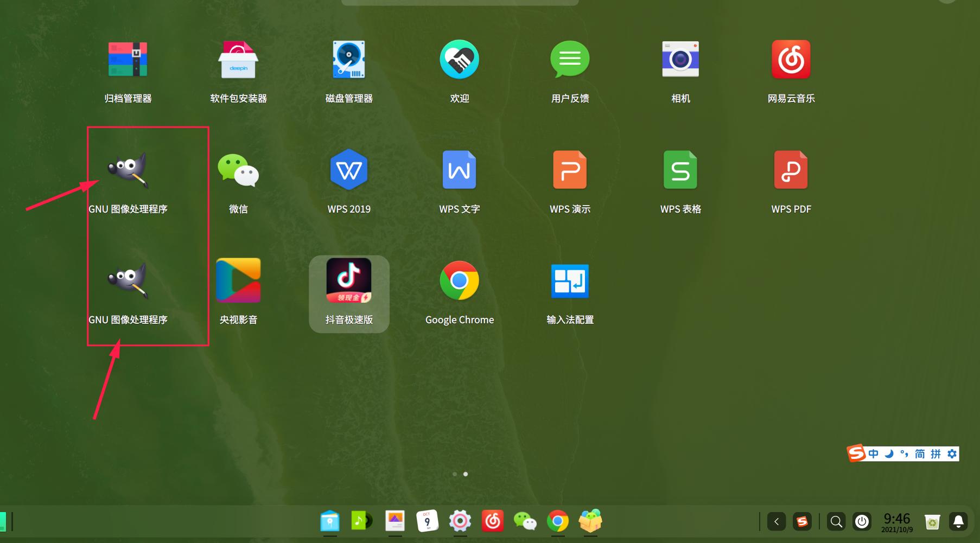Launch the 相机 camera app
This screenshot has width=980, height=543.
(x=680, y=60)
